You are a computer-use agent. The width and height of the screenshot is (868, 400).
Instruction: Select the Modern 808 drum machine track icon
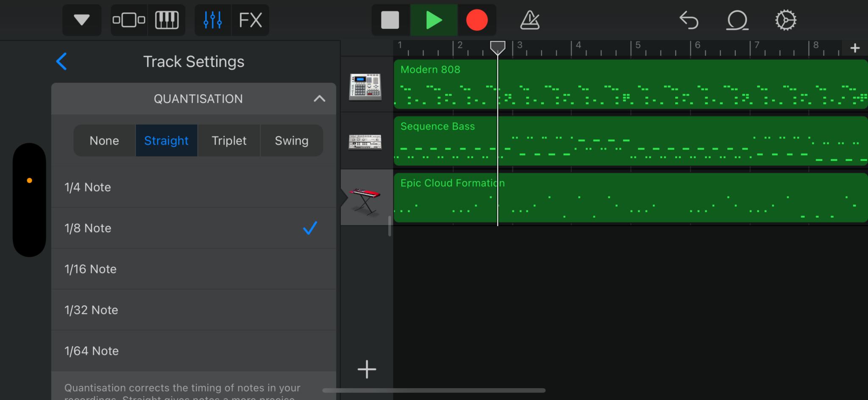click(x=366, y=86)
